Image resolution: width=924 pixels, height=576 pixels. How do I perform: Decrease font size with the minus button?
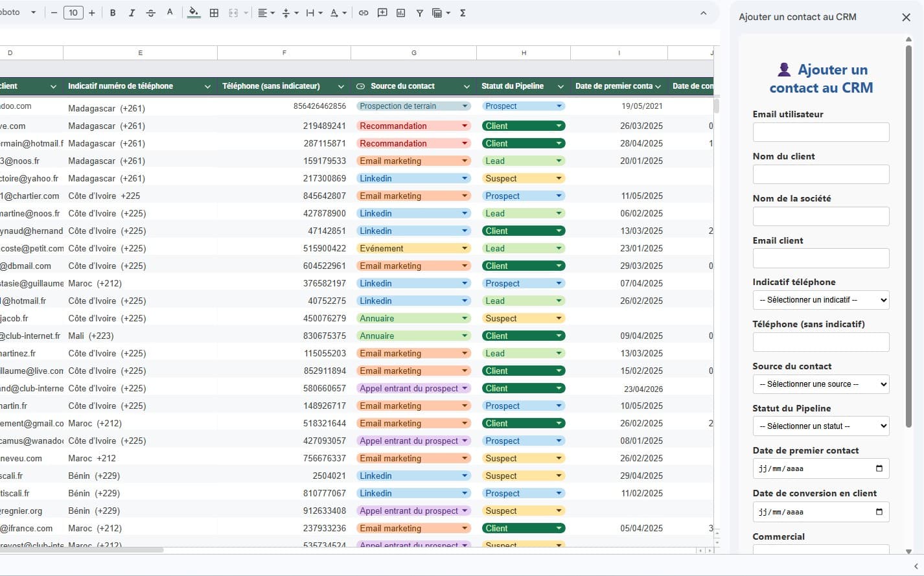click(x=54, y=13)
